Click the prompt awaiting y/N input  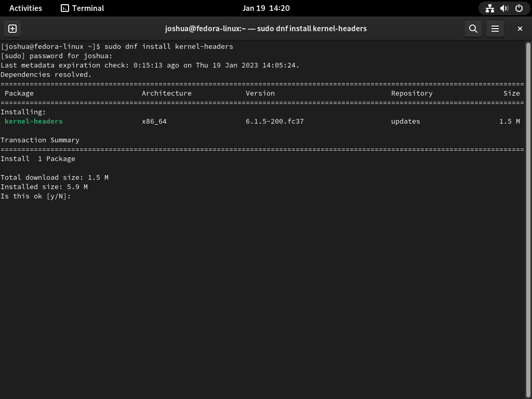tap(36, 196)
